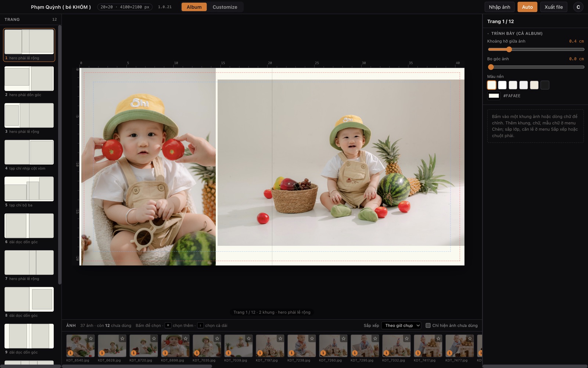Star the KDT_7417.jpg photo
This screenshot has width=588, height=368.
pos(438,339)
